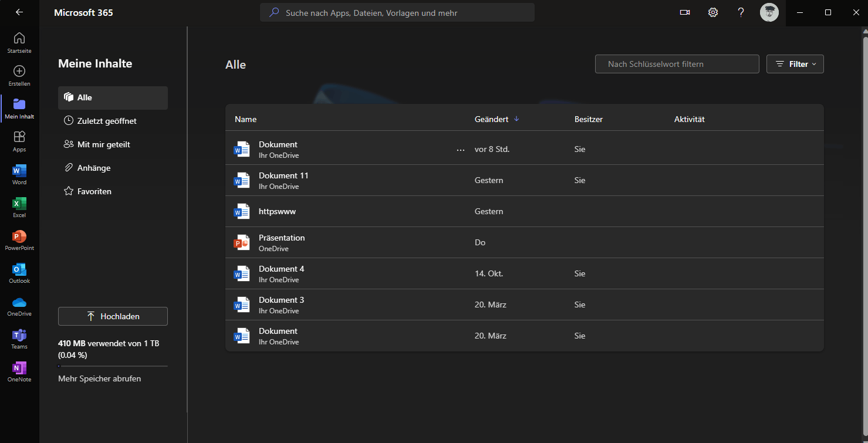The image size is (868, 443).
Task: Switch to Favoriten
Action: (x=113, y=191)
